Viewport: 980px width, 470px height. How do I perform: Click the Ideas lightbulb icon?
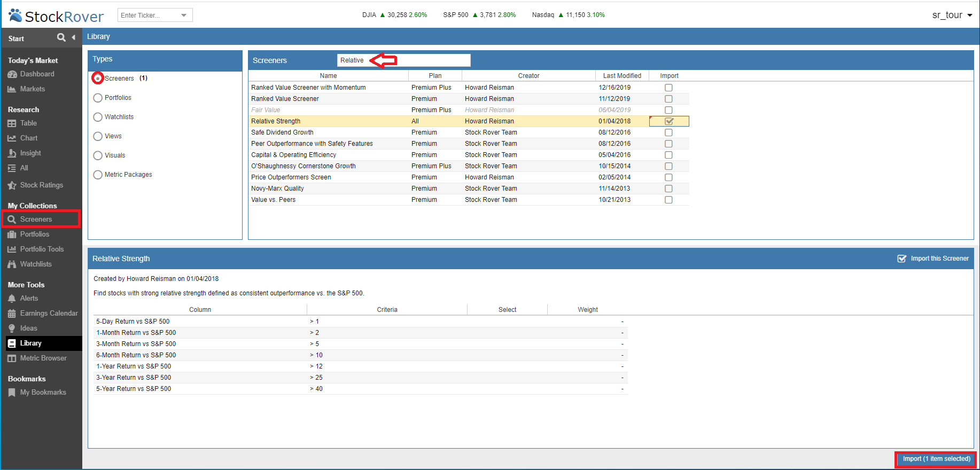12,328
